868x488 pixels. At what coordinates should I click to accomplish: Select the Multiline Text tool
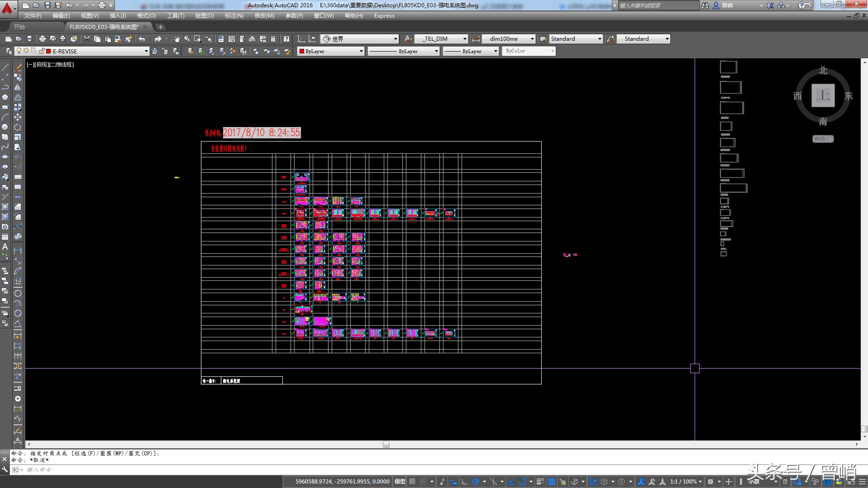5,247
